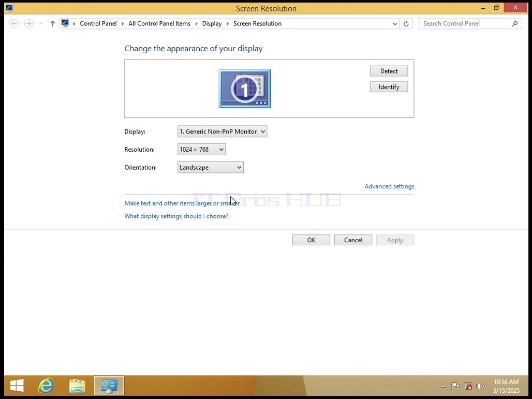Screen dimensions: 532x399
Task: Open the volume speaker icon
Action: [480, 386]
